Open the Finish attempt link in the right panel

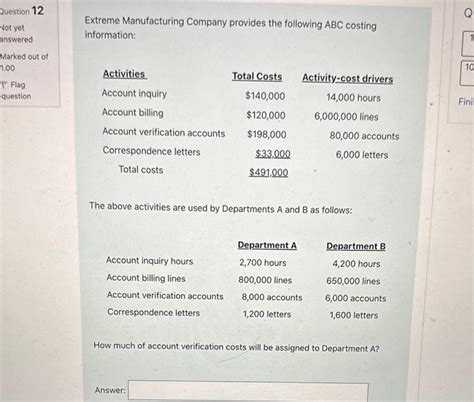click(466, 102)
